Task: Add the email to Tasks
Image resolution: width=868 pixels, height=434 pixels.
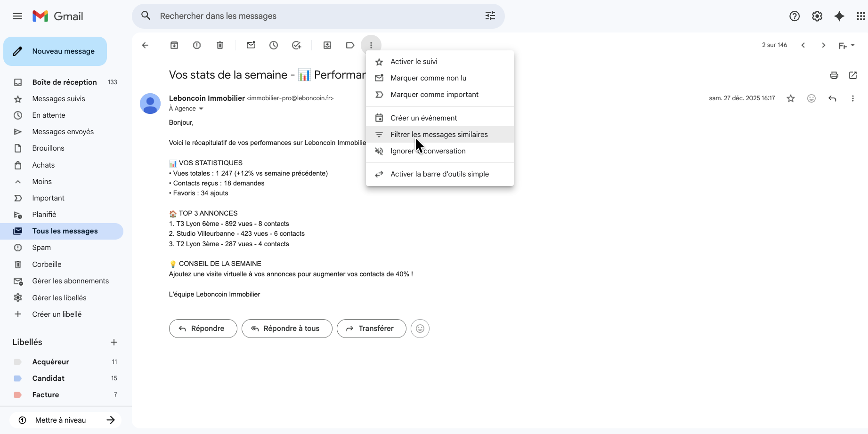Action: [x=296, y=45]
